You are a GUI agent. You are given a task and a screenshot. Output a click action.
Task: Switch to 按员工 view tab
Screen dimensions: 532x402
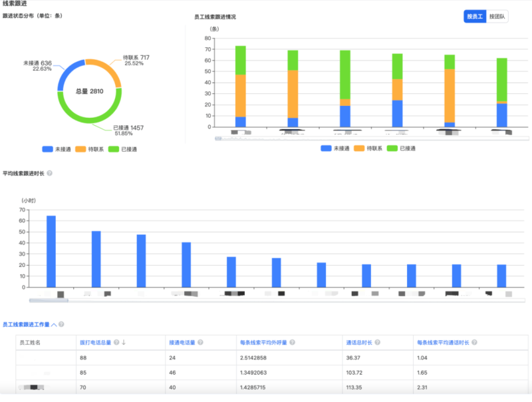tap(474, 17)
